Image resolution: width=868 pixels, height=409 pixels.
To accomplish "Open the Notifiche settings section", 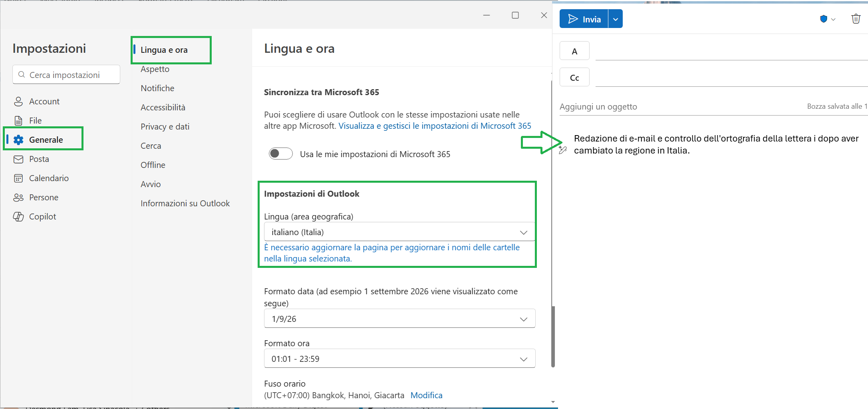I will coord(157,88).
